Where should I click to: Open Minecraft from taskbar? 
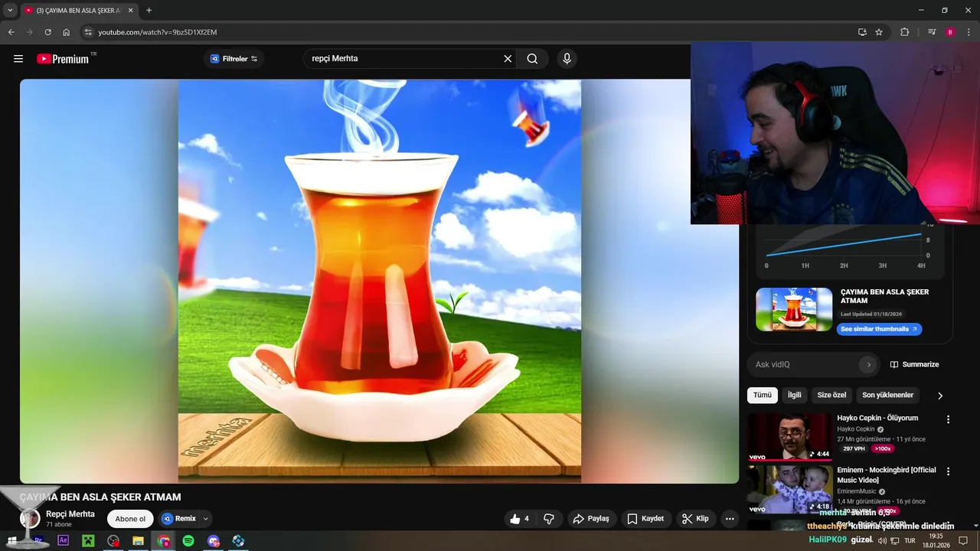[x=88, y=540]
